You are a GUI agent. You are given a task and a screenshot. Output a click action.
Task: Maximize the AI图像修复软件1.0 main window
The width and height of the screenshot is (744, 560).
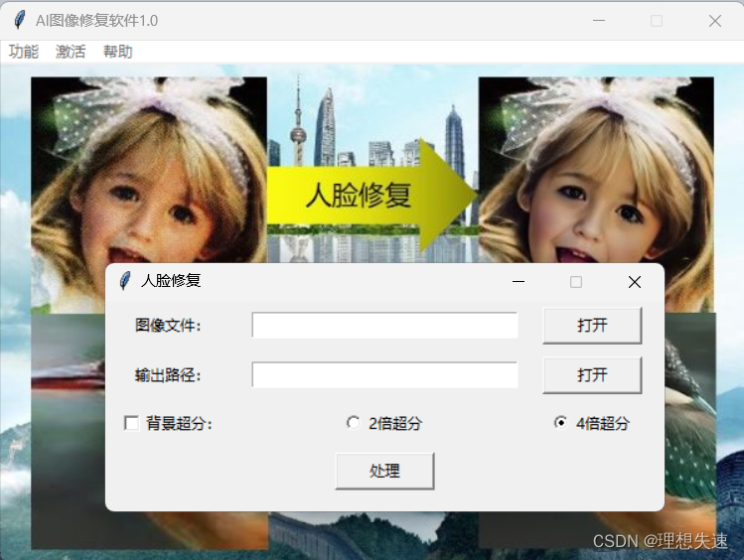(657, 21)
